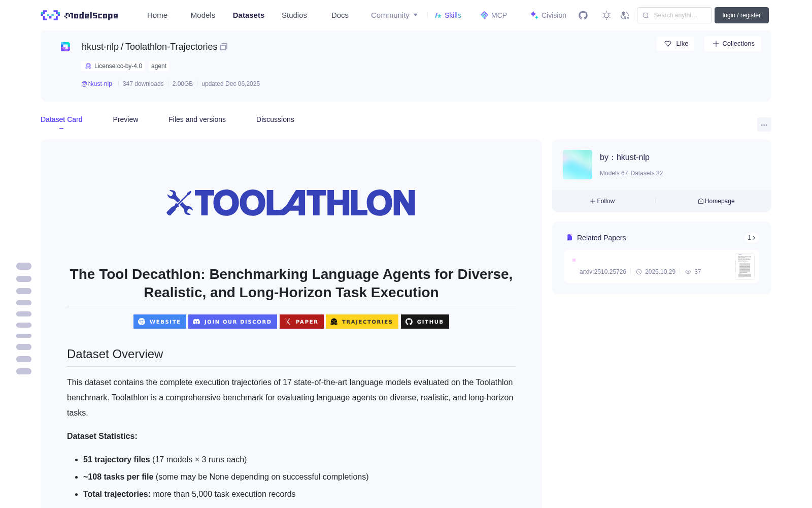Switch to Files and versions tab
The image size is (812, 508).
point(197,119)
